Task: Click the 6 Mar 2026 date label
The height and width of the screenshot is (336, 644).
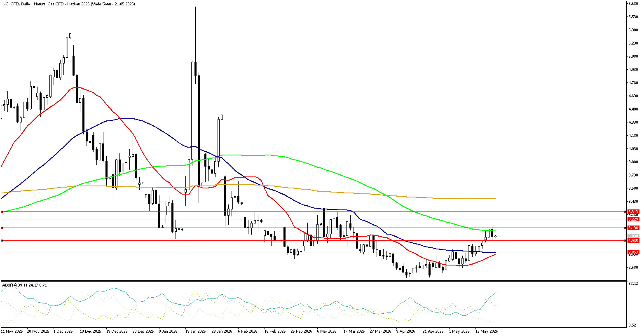Action: tap(327, 331)
